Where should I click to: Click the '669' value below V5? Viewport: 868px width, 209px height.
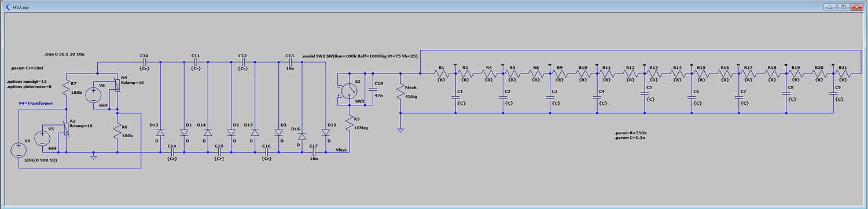point(53,149)
